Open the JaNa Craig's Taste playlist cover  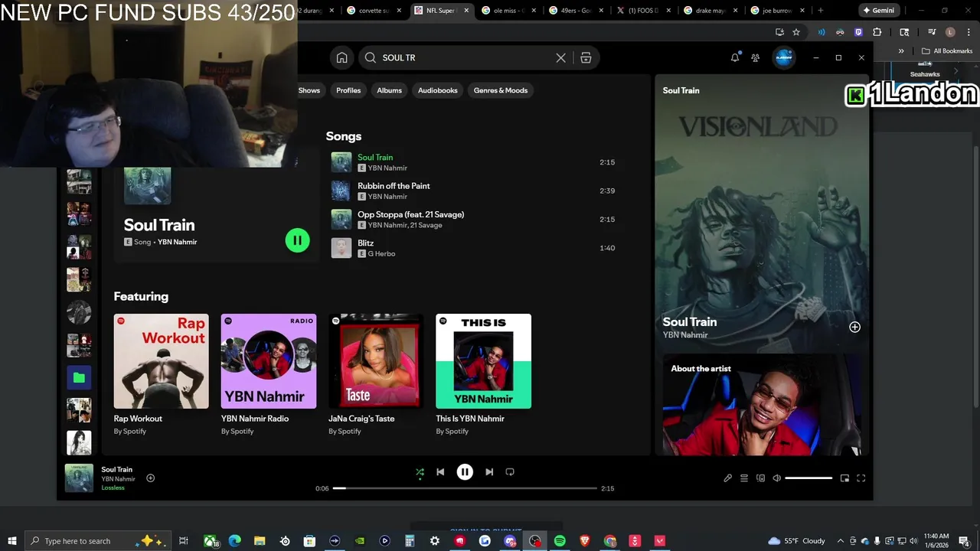[x=376, y=361]
